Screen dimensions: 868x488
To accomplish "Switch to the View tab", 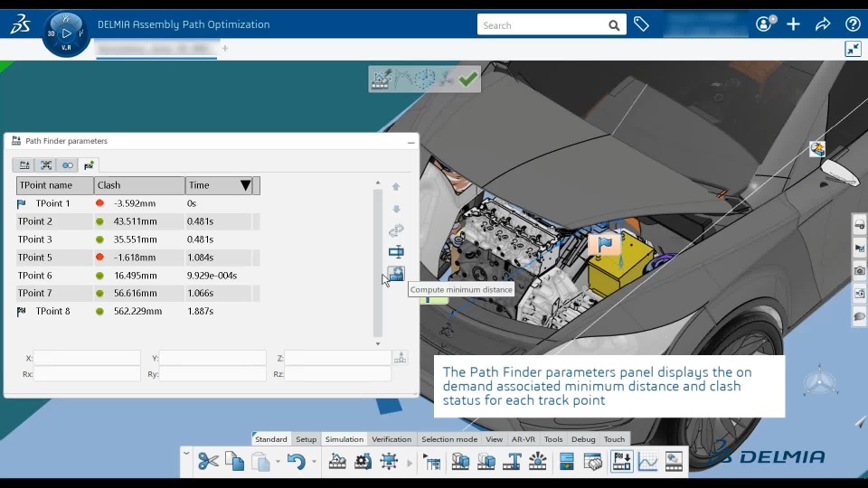I will click(494, 439).
